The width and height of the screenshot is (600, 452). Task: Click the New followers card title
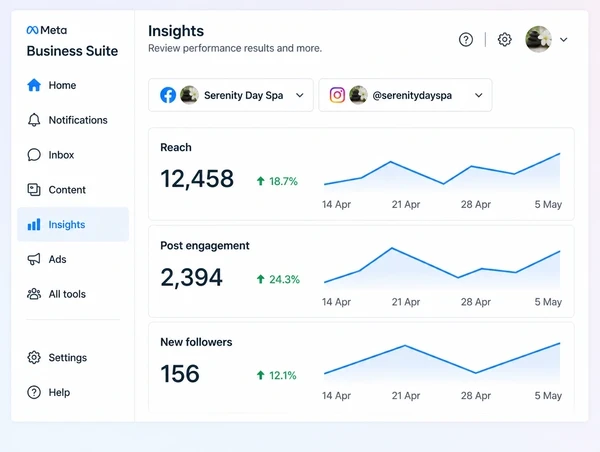tap(196, 342)
